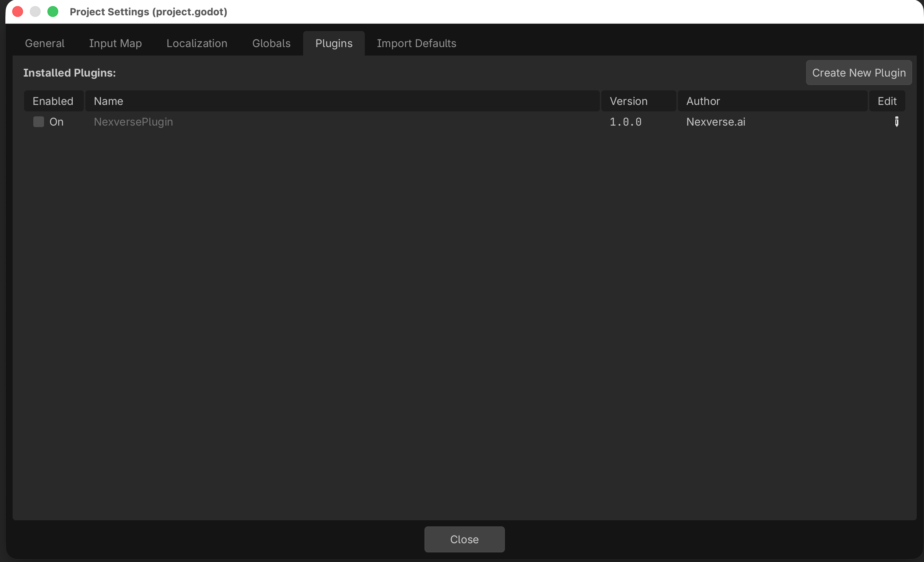This screenshot has width=924, height=562.
Task: Click the Version column header
Action: pos(628,101)
